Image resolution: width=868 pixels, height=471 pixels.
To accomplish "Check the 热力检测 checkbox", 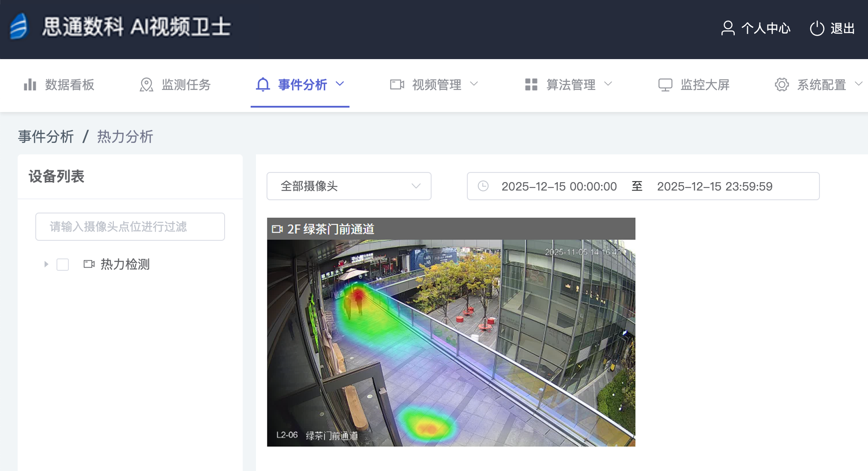I will pos(63,265).
